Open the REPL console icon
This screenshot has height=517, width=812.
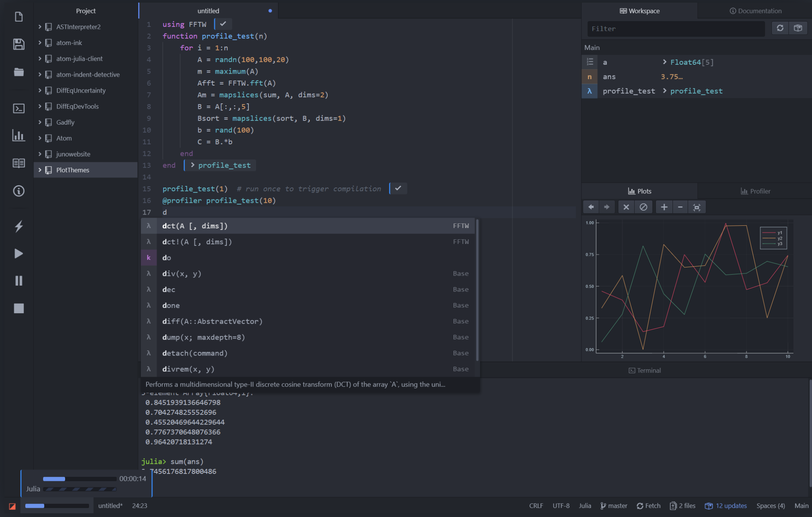19,108
